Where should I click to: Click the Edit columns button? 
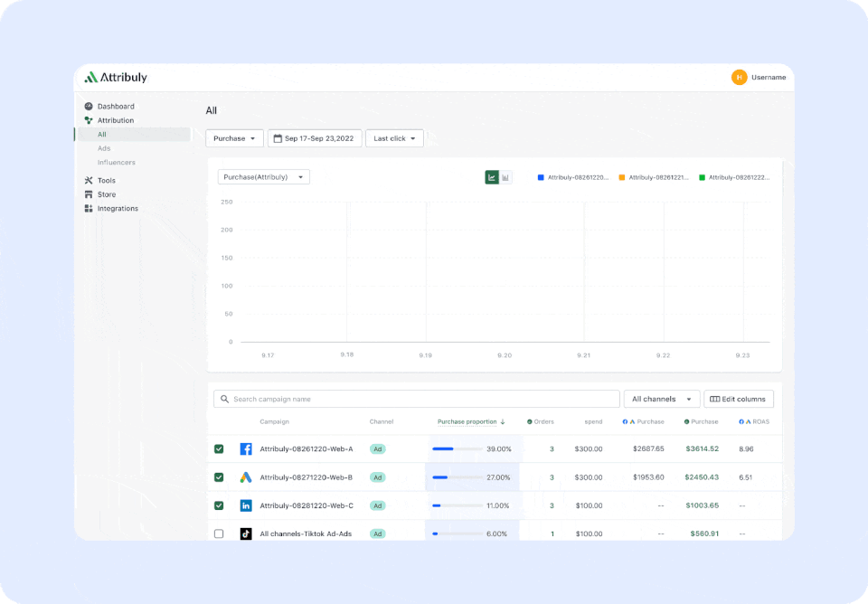(739, 399)
